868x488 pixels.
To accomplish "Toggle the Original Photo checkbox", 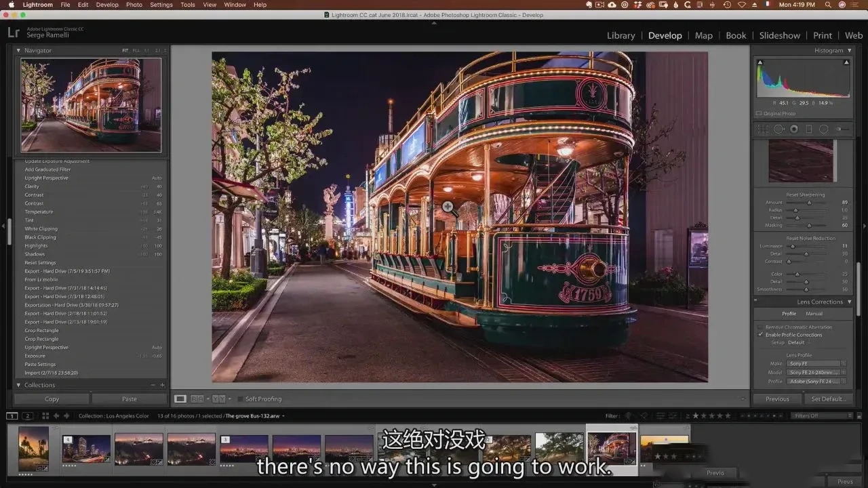I will click(x=759, y=113).
